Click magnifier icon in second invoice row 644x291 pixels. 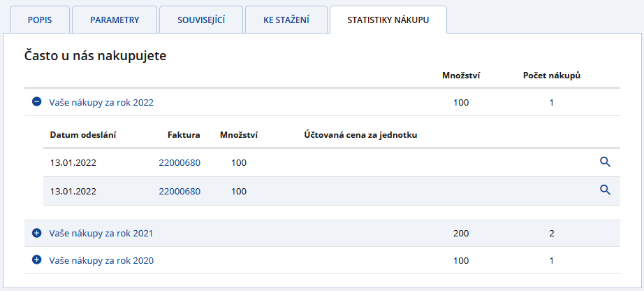(x=605, y=190)
